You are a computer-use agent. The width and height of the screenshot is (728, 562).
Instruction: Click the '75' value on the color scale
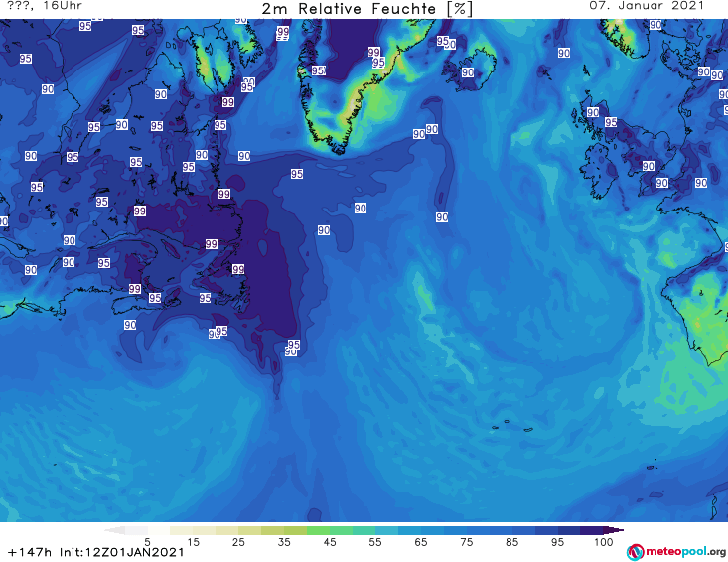pos(467,542)
